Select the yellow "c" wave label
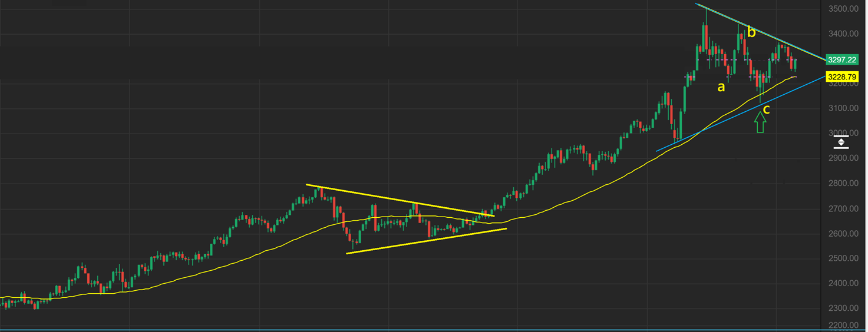The image size is (868, 332). point(766,108)
